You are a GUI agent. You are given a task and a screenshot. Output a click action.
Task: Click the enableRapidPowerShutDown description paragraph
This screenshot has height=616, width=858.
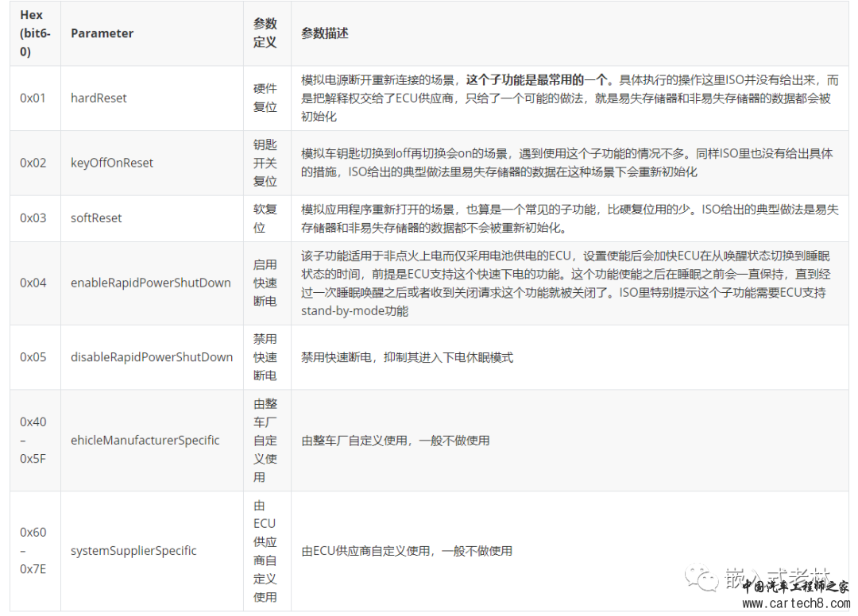point(566,283)
